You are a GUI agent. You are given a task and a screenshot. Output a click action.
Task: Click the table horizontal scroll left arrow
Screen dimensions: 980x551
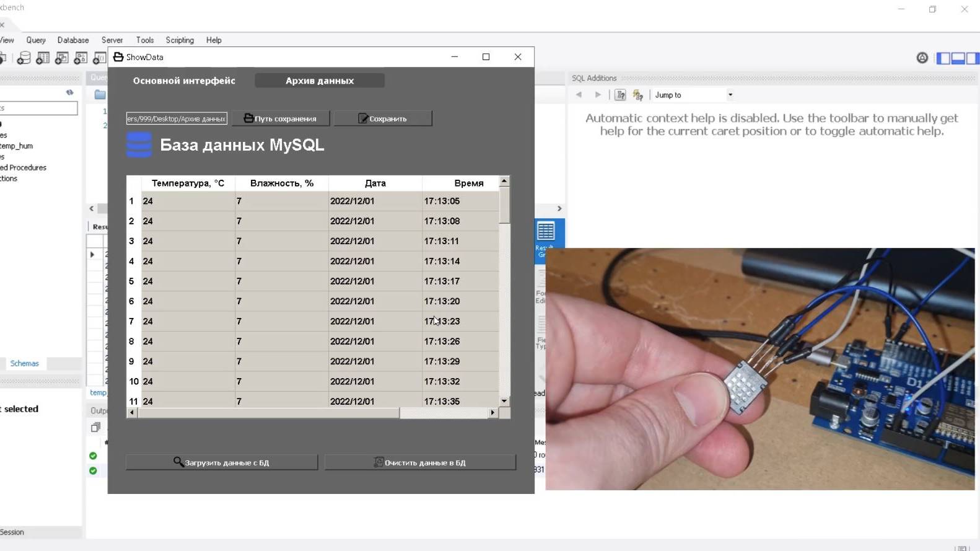pos(132,413)
